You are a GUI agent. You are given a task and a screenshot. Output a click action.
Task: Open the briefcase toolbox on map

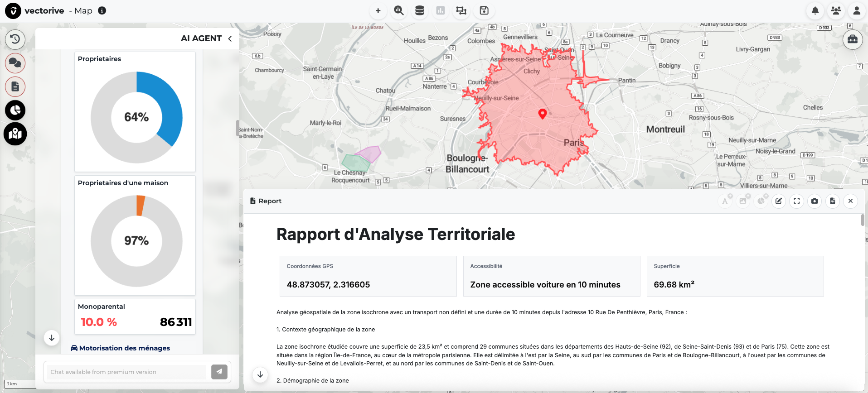[853, 39]
